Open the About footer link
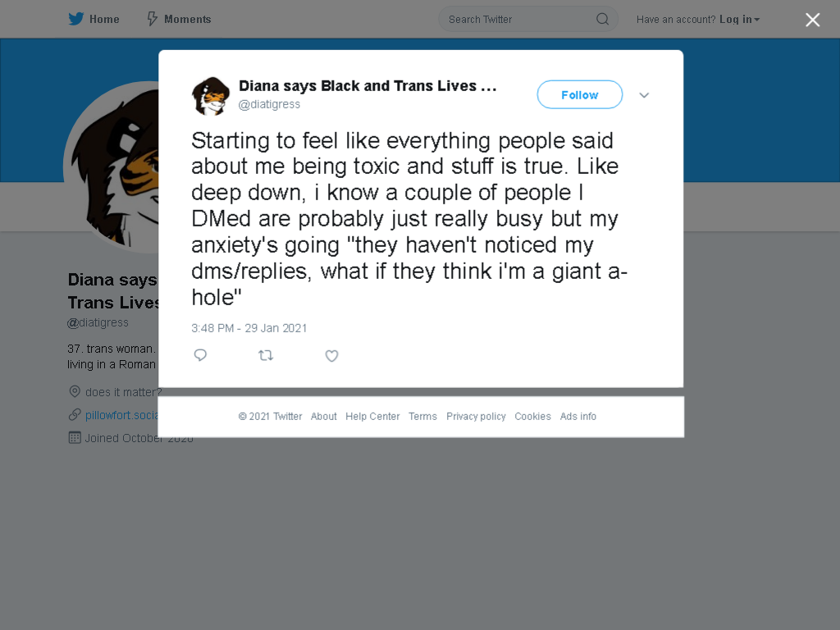This screenshot has width=840, height=630. coord(323,416)
